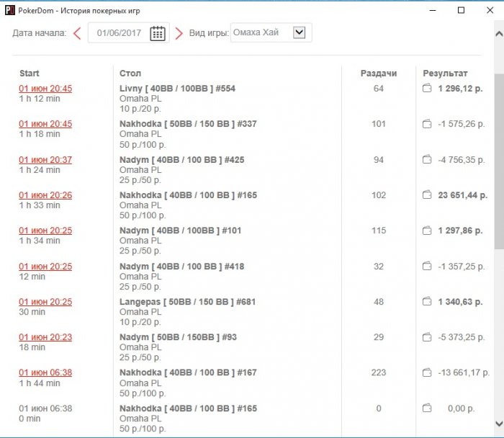Open session link 01 июн 20:23
The image size is (504, 438).
click(x=45, y=337)
